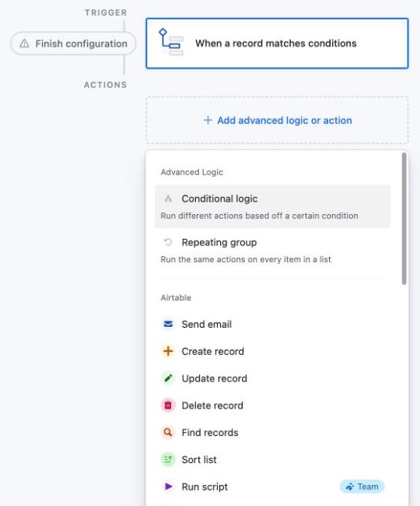Select the Send email action
Screen dimensions: 420x506
click(273, 324)
